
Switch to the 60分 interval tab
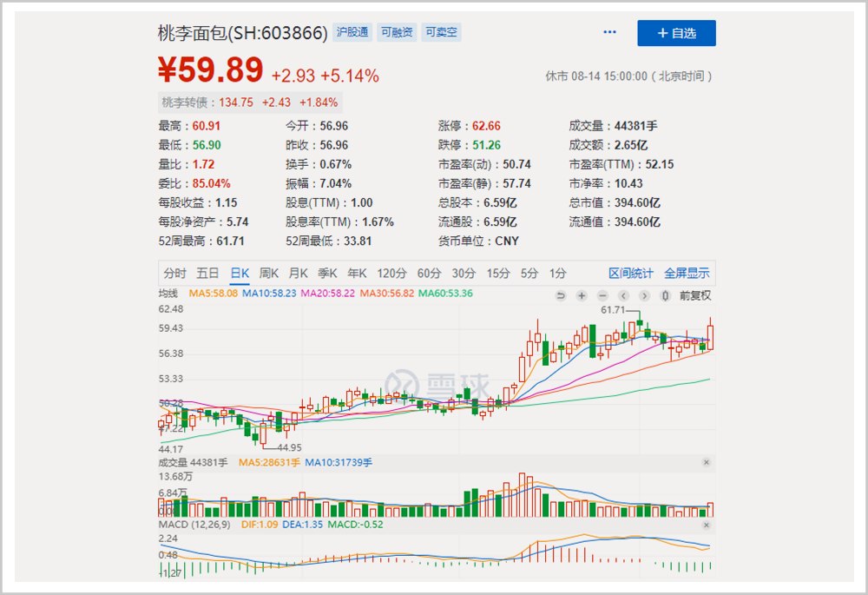point(429,273)
